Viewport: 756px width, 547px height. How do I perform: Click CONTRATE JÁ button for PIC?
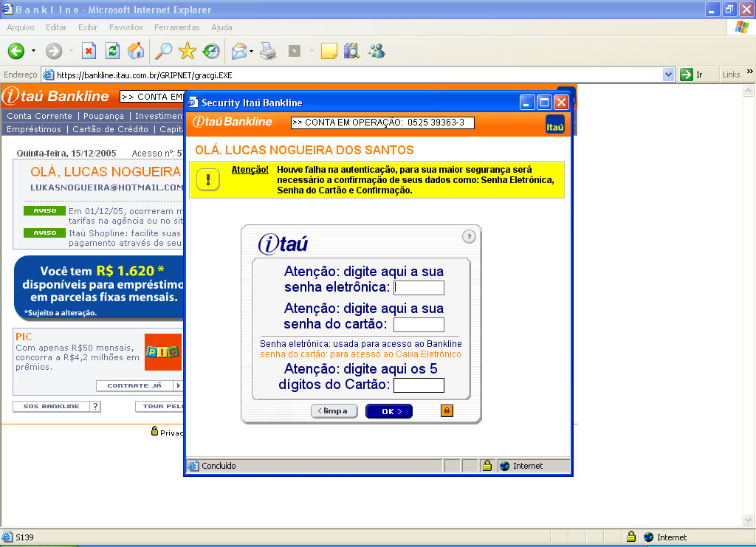pos(139,385)
